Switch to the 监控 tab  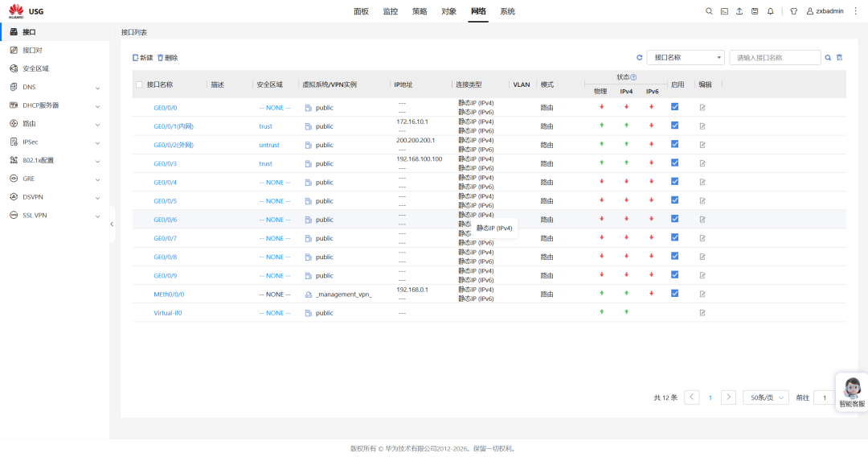click(x=391, y=11)
